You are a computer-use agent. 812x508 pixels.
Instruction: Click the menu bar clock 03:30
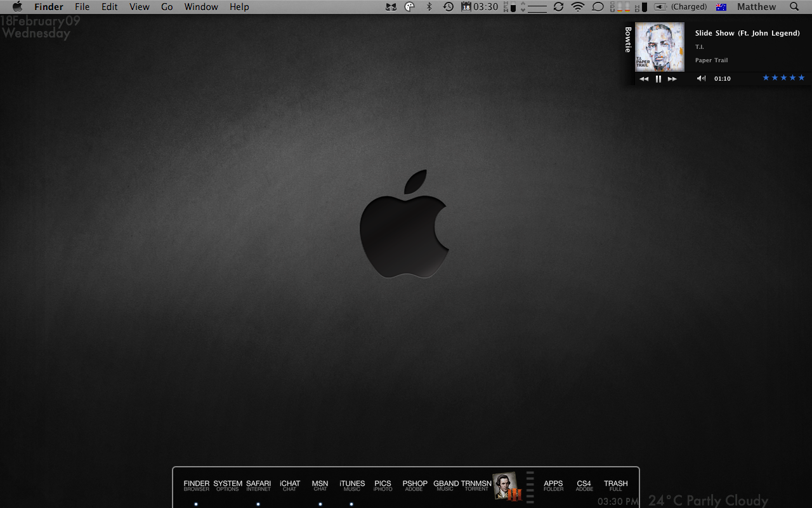486,7
